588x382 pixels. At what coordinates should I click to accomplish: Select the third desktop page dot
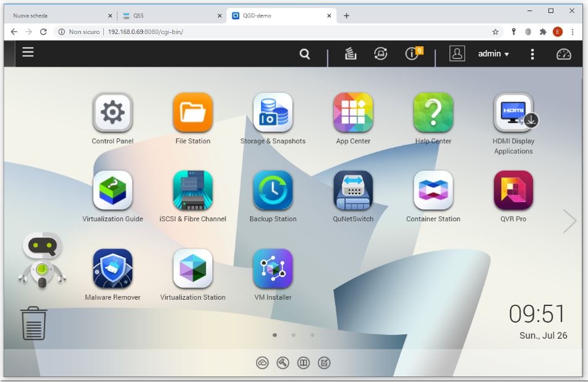312,335
